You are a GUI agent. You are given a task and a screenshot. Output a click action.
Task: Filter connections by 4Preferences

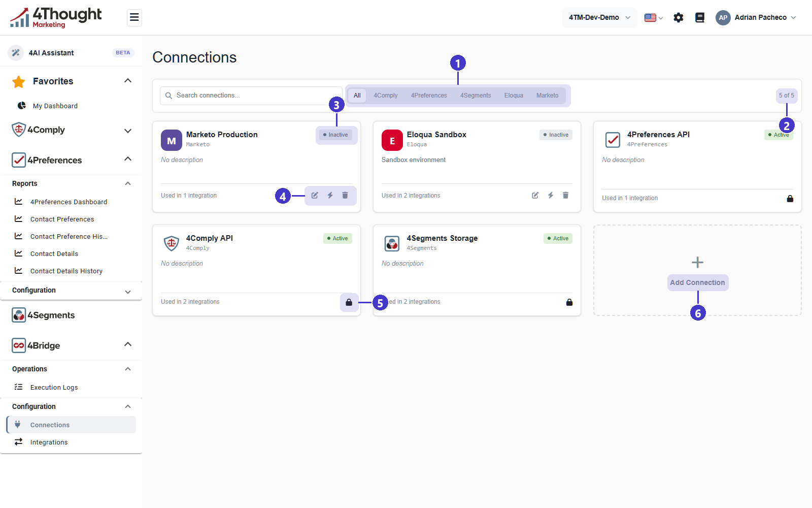click(429, 96)
